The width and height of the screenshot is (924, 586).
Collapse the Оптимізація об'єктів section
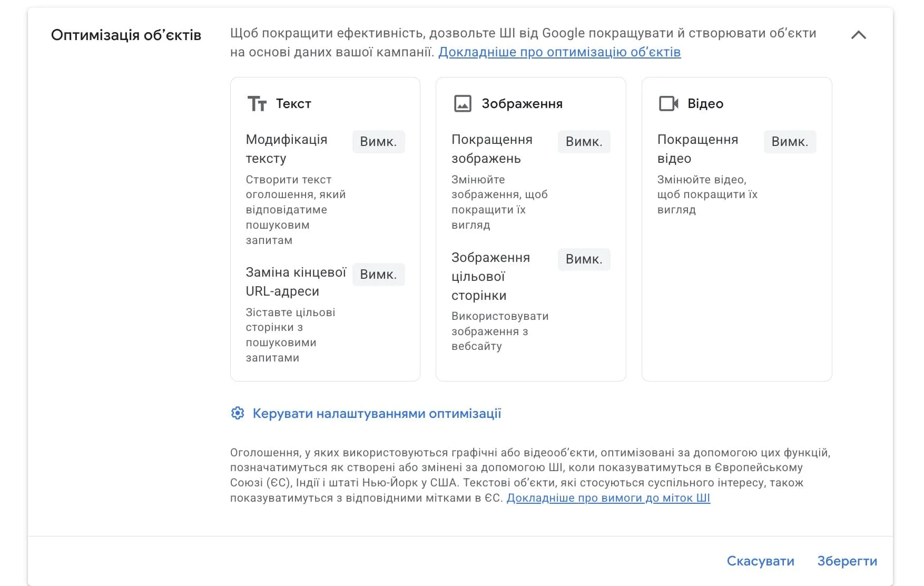tap(859, 35)
